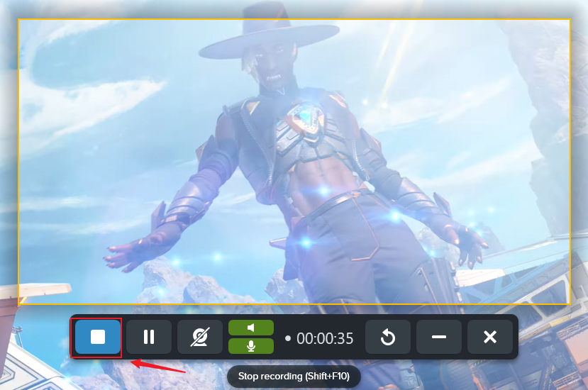Click the empty toolbar space right of the timer
This screenshot has width=588, height=390.
pos(359,338)
